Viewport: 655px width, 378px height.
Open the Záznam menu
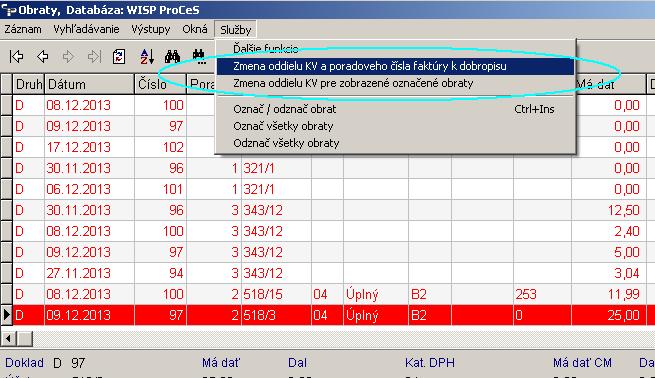[23, 29]
